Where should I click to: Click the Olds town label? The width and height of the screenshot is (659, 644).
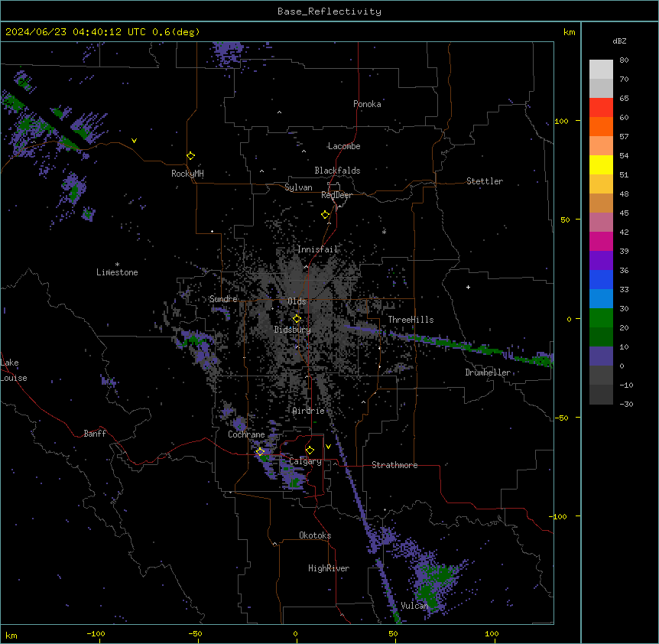pos(297,301)
